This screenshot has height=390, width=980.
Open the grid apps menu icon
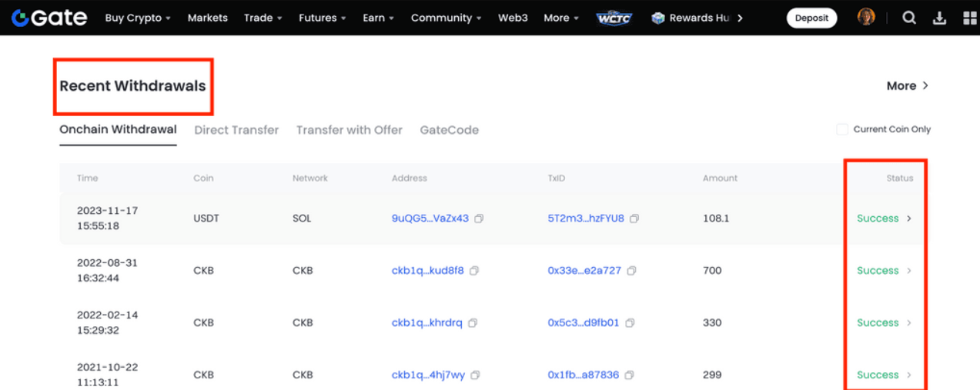[x=969, y=18]
